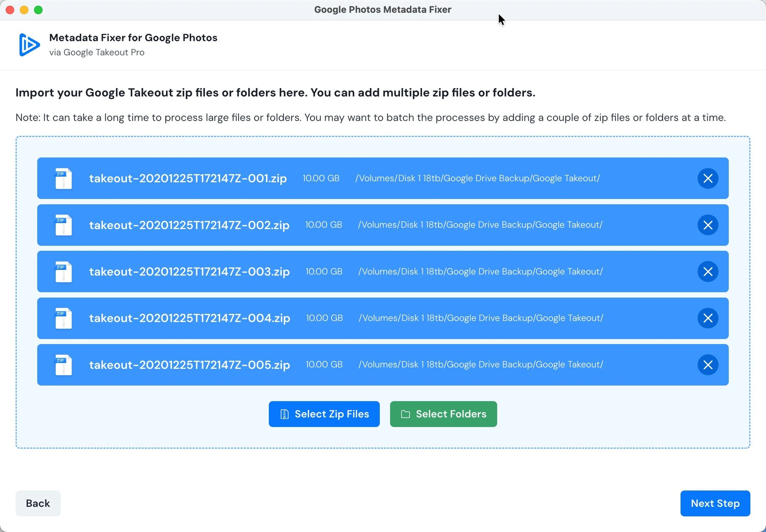Remove takeout-20201225T172147Z-003.zip from list

tap(708, 272)
